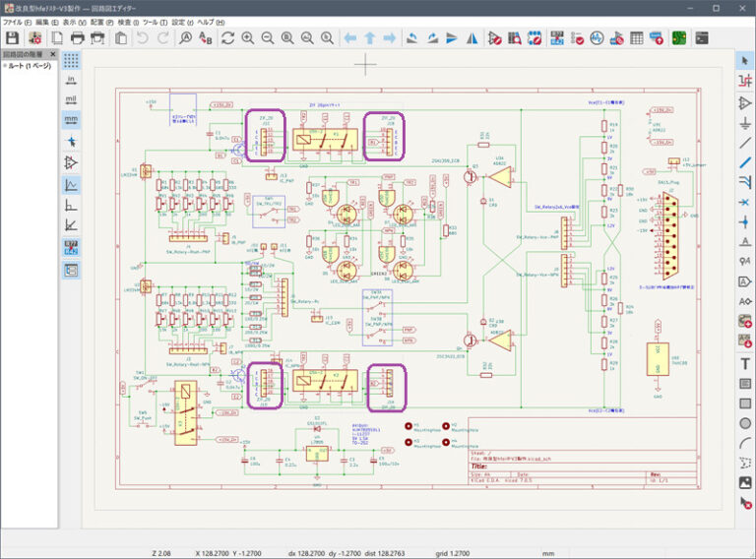Image resolution: width=756 pixels, height=559 pixels.
Task: Toggle grid display on left toolbar
Action: coord(72,59)
